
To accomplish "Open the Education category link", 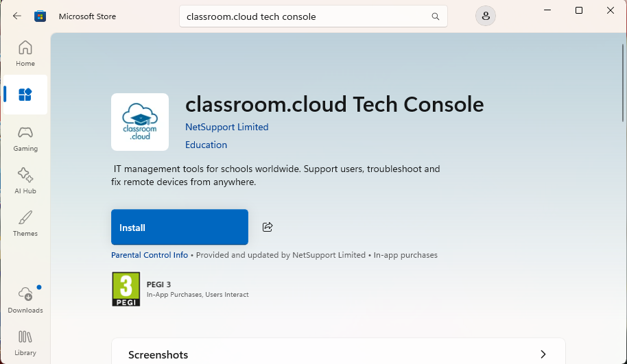I will (x=206, y=145).
